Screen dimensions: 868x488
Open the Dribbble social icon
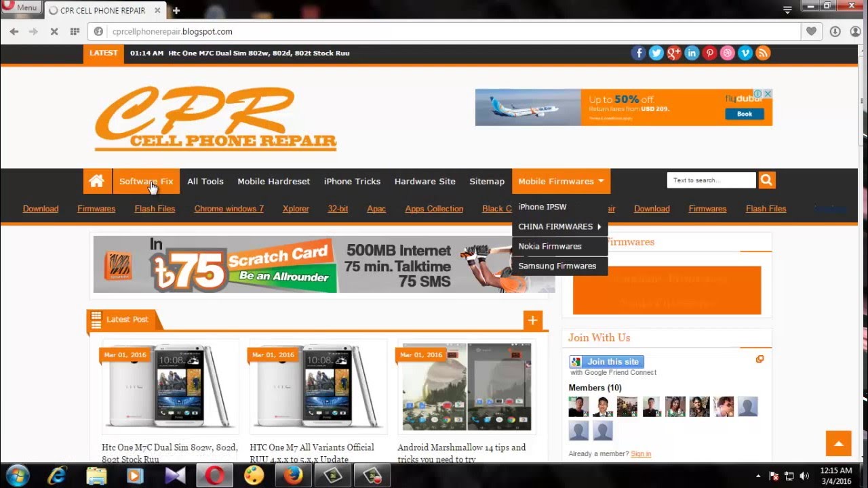[727, 53]
